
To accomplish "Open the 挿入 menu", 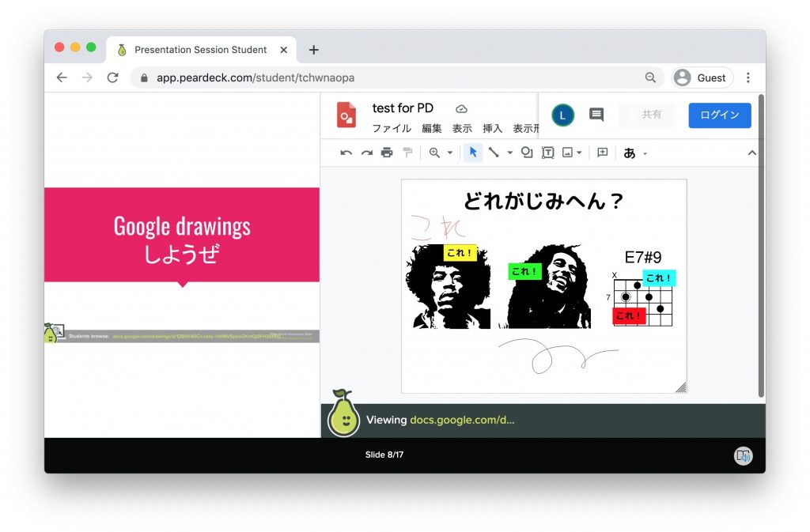I will [x=492, y=128].
